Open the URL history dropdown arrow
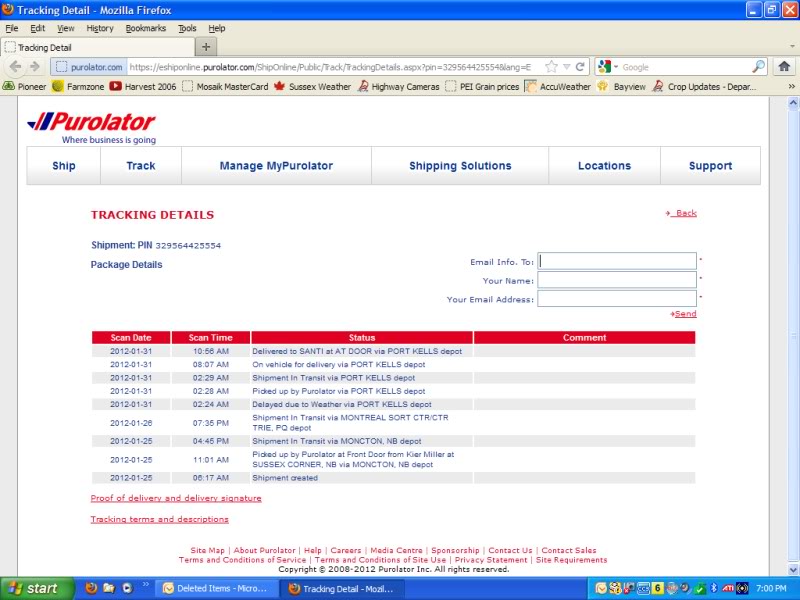Image resolution: width=800 pixels, height=600 pixels. point(566,67)
